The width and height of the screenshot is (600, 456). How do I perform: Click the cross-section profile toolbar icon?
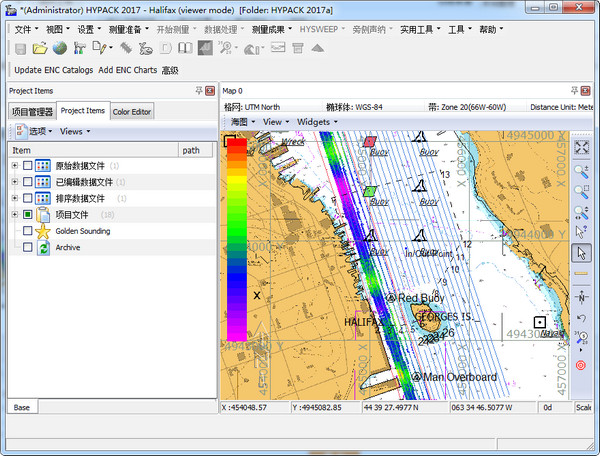click(x=278, y=48)
